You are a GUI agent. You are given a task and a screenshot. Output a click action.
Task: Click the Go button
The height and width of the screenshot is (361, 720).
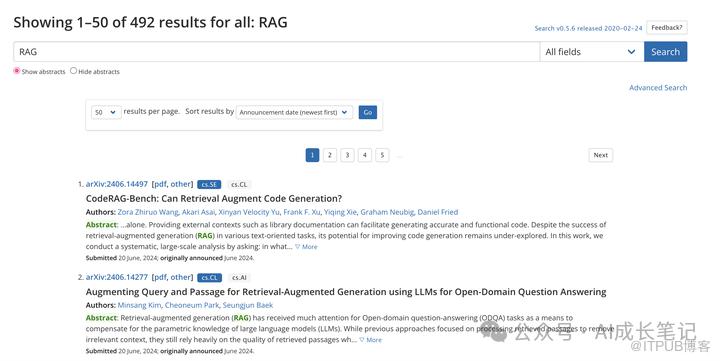pyautogui.click(x=368, y=112)
